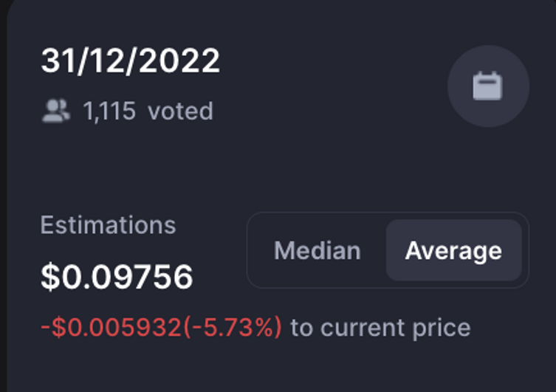
Task: Choose Average in the segmented control
Action: 453,250
